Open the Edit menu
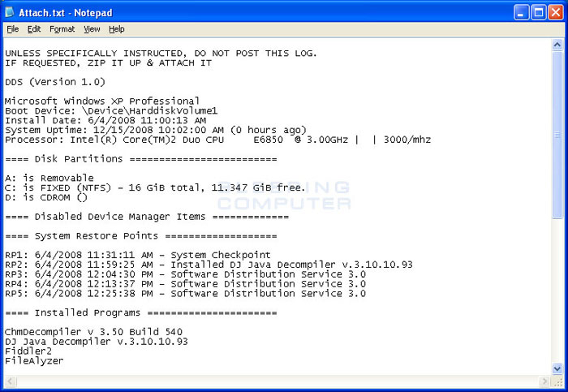This screenshot has height=392, width=568. (x=34, y=29)
